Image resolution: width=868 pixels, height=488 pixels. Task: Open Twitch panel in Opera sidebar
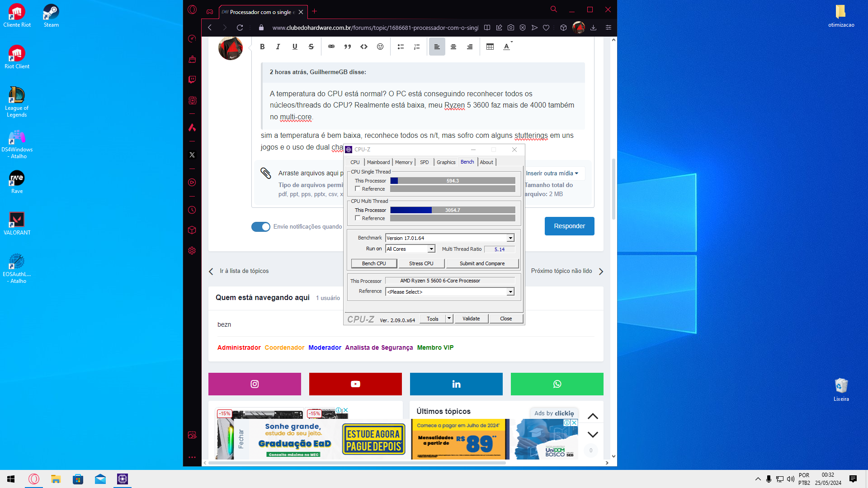pos(192,80)
